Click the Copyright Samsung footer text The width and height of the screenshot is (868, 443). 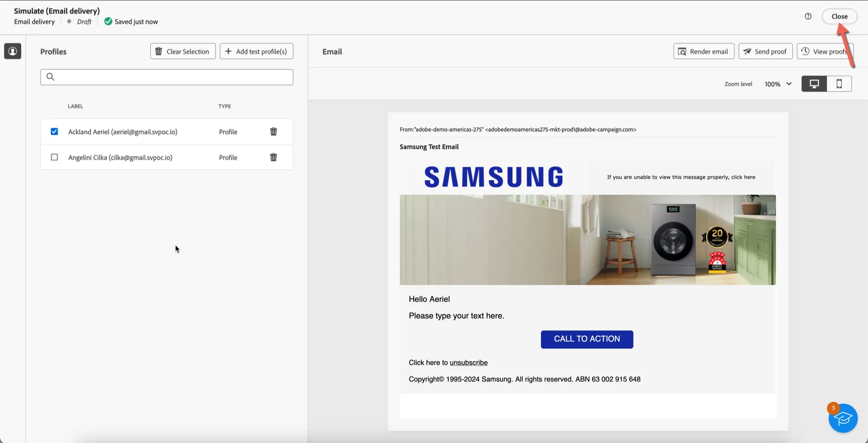point(524,379)
